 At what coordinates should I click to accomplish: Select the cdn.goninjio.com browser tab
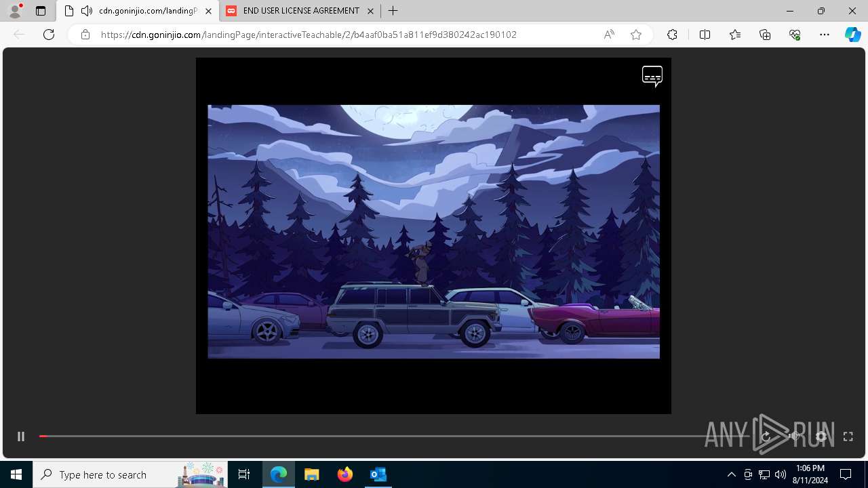pyautogui.click(x=138, y=11)
